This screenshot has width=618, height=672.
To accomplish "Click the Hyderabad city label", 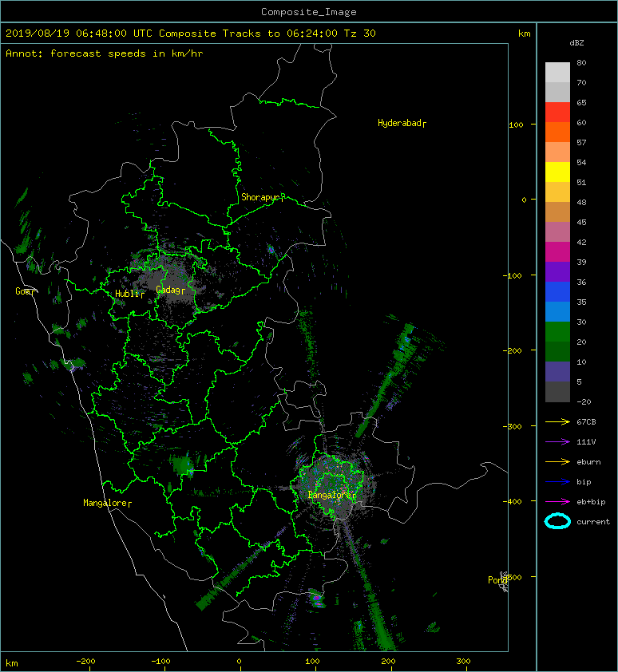I will (x=402, y=124).
